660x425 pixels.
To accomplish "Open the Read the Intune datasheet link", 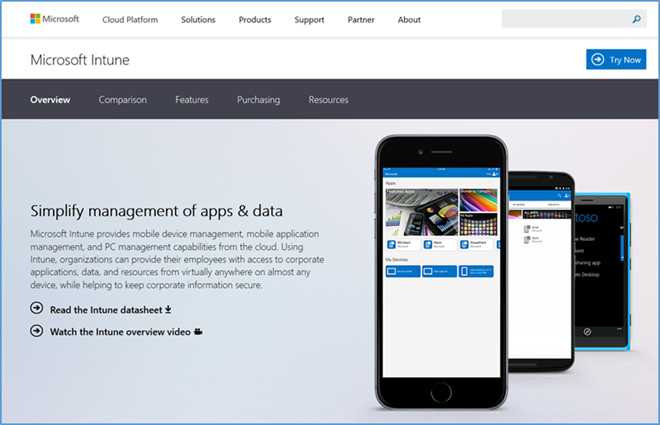I will point(106,310).
